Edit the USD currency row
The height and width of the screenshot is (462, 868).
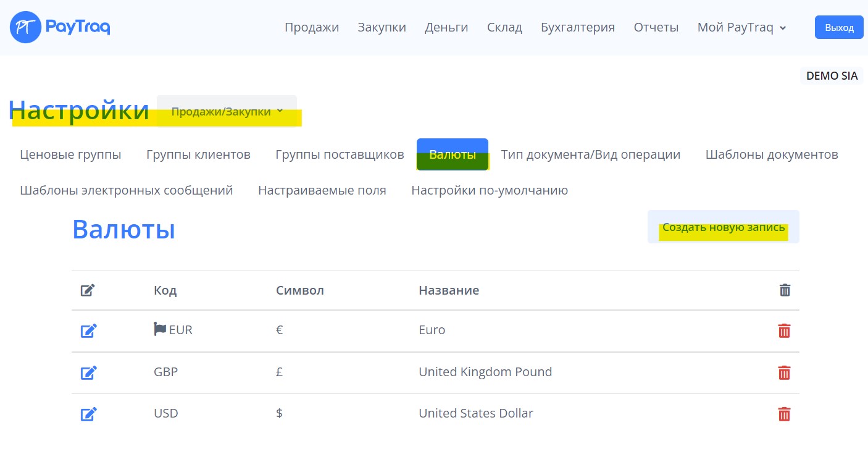click(88, 414)
